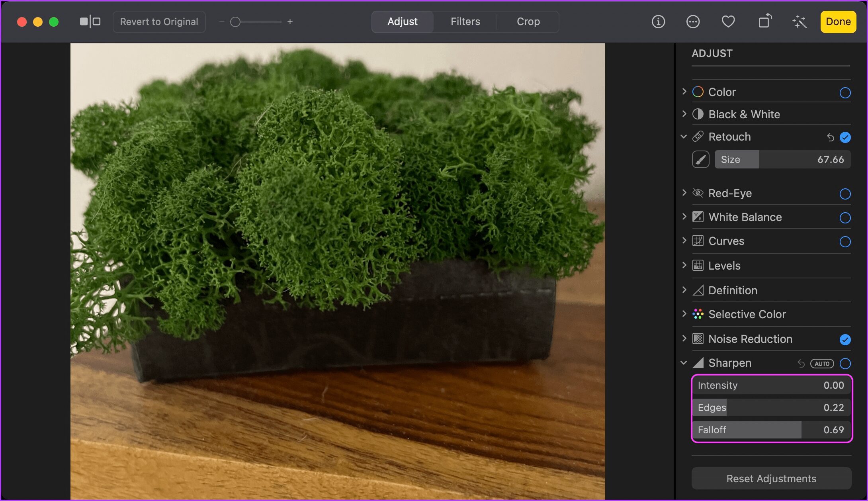Click the Retouch tool icon
This screenshot has height=501, width=868.
702,159
